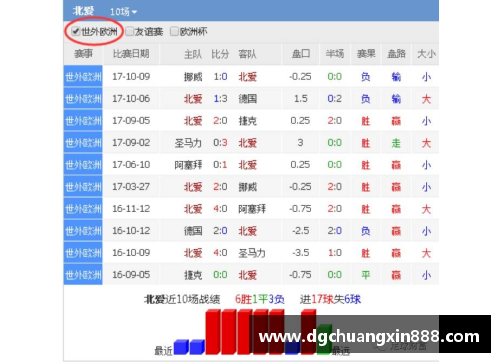Open away team 捷克 in 17-09-05 row
The height and width of the screenshot is (362, 500).
247,121
